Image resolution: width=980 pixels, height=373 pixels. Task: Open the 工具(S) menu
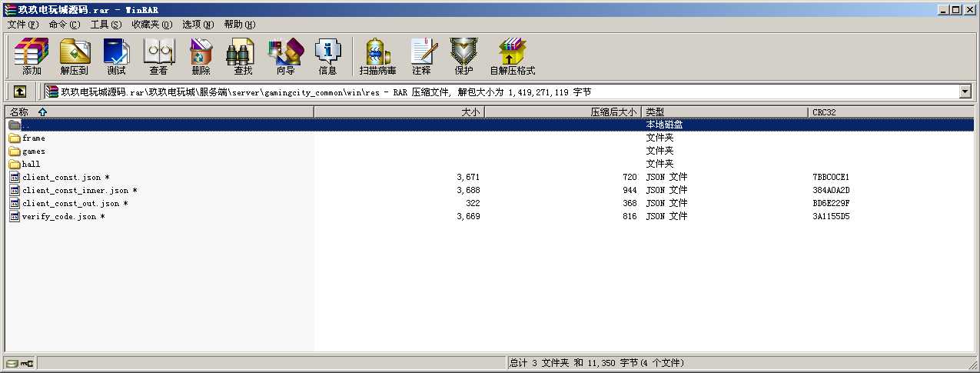105,25
